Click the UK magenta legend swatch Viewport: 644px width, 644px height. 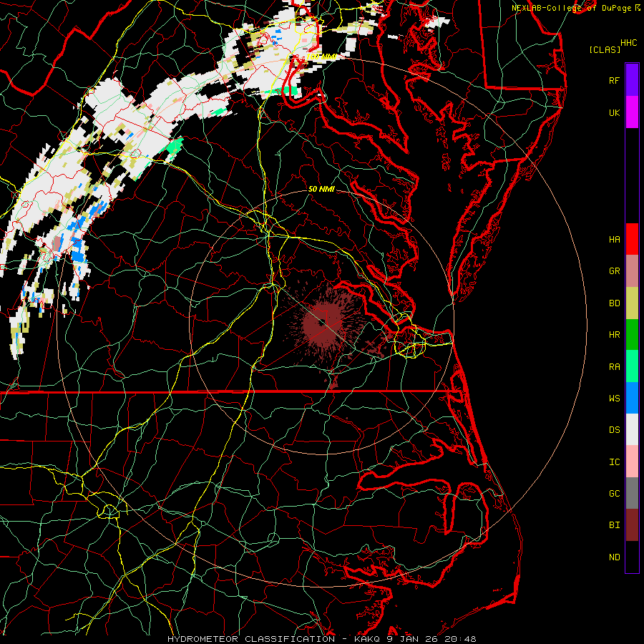coord(632,112)
